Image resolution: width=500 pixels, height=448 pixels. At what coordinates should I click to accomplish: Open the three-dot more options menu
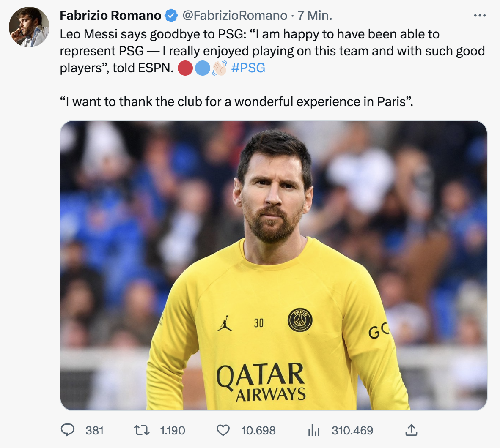click(x=480, y=16)
